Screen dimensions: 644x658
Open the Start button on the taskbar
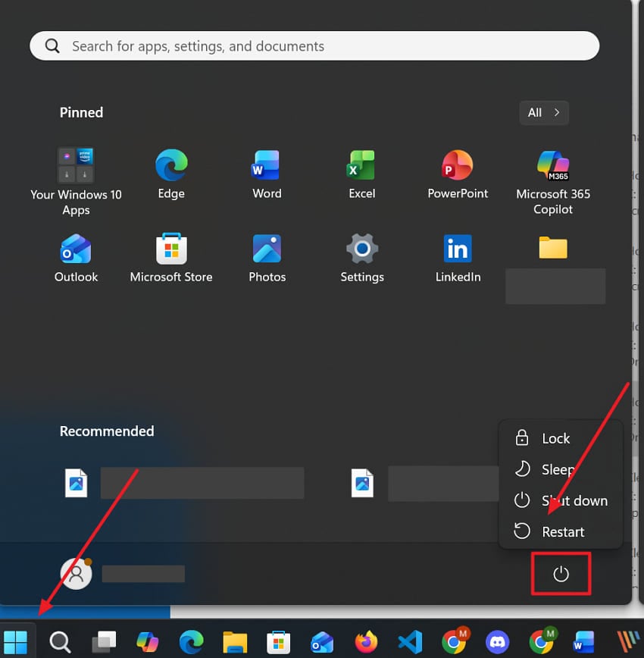[17, 641]
